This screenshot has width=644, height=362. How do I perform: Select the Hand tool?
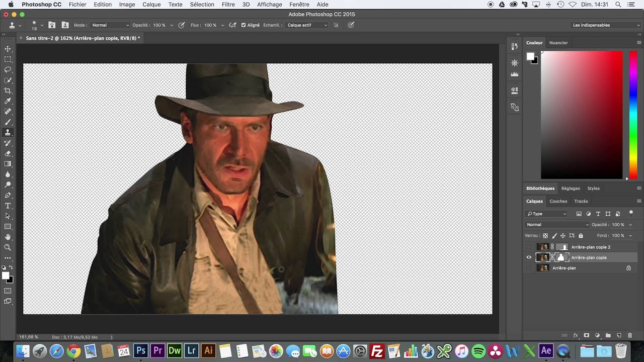[x=8, y=237]
